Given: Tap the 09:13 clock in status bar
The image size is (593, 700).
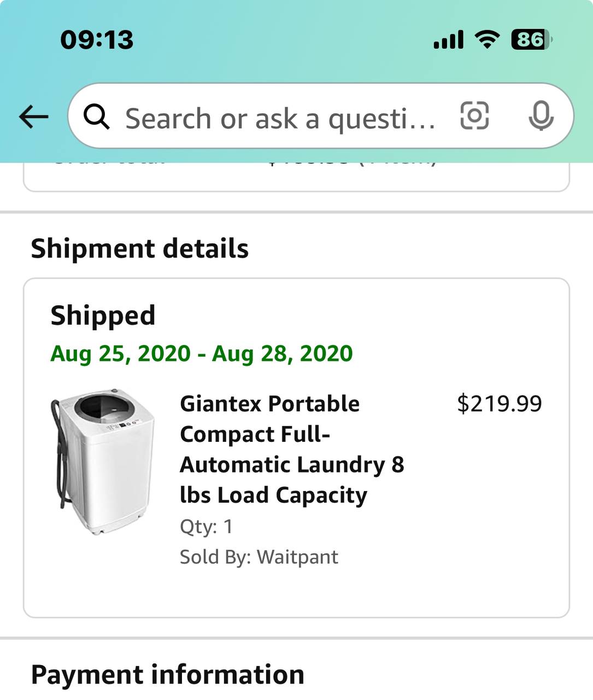Looking at the screenshot, I should pos(97,40).
